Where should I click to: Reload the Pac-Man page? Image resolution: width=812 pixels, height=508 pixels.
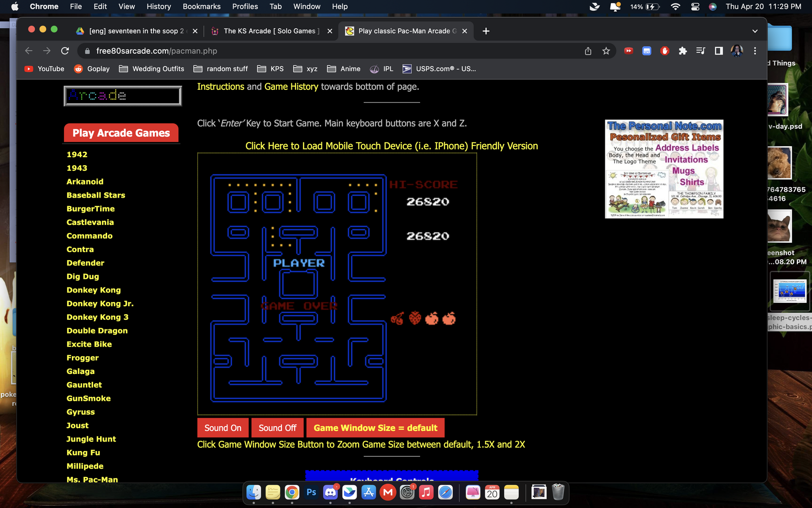coord(65,51)
